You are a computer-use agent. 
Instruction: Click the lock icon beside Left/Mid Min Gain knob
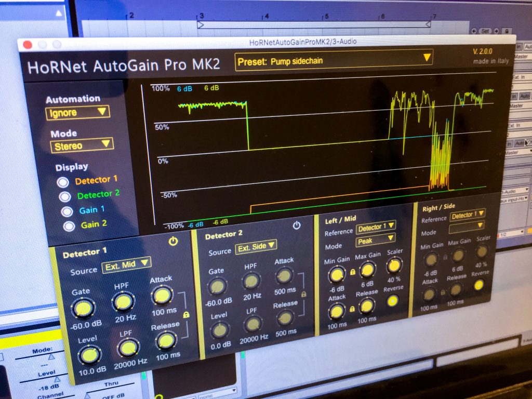[x=352, y=272]
